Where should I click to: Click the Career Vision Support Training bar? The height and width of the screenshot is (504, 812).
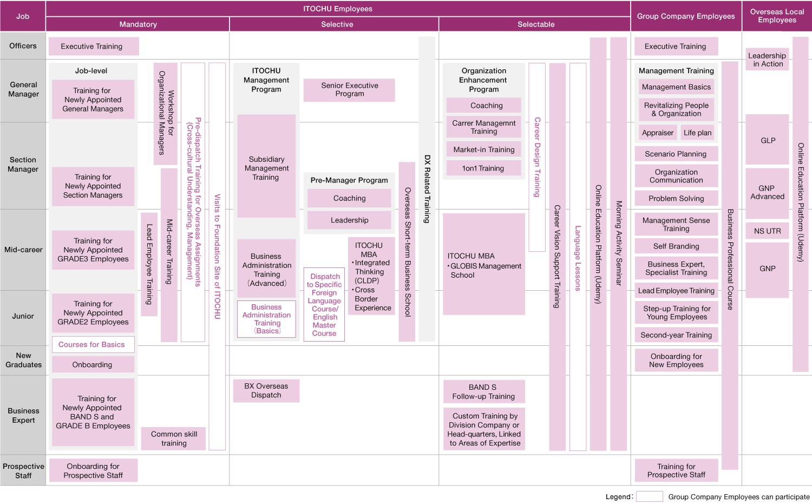pyautogui.click(x=558, y=257)
